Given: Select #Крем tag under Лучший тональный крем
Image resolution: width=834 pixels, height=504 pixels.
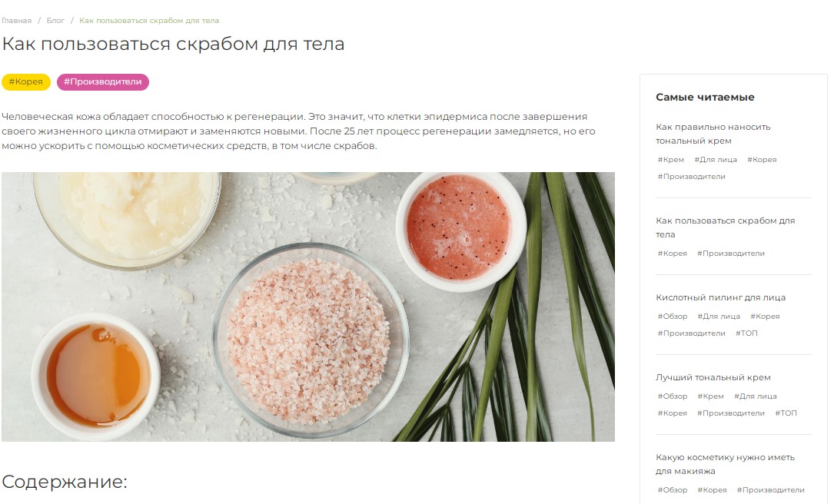Looking at the screenshot, I should [x=710, y=396].
